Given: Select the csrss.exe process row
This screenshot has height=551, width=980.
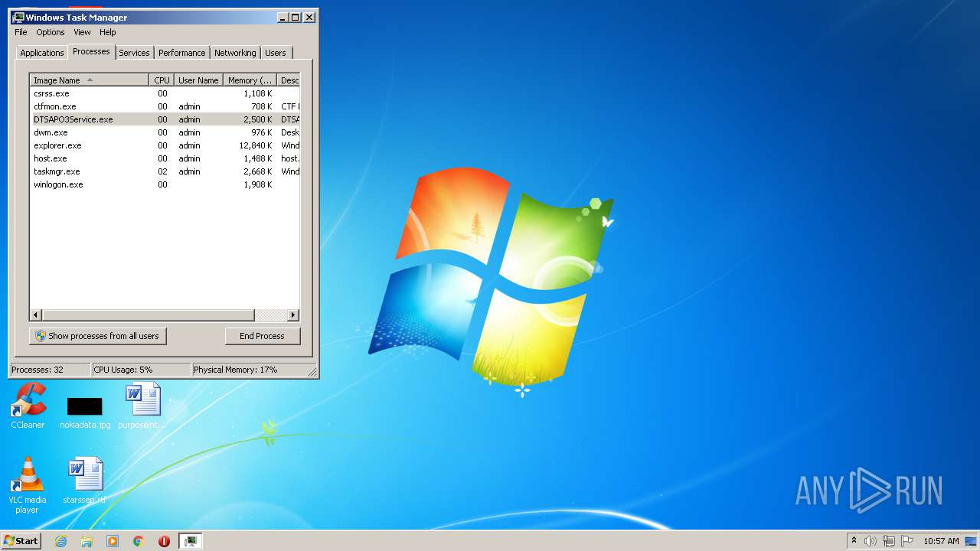Looking at the screenshot, I should [165, 93].
